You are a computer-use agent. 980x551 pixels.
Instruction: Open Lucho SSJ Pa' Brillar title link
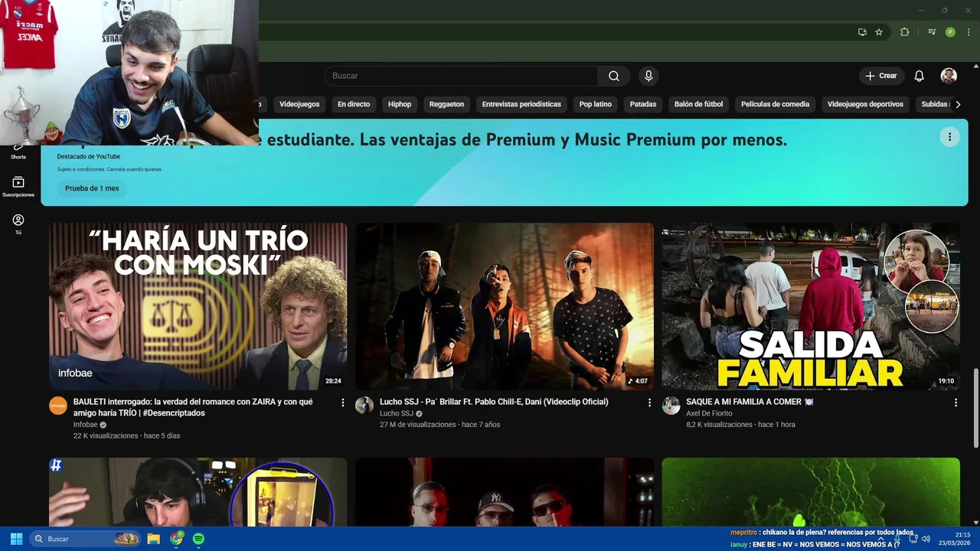[494, 402]
